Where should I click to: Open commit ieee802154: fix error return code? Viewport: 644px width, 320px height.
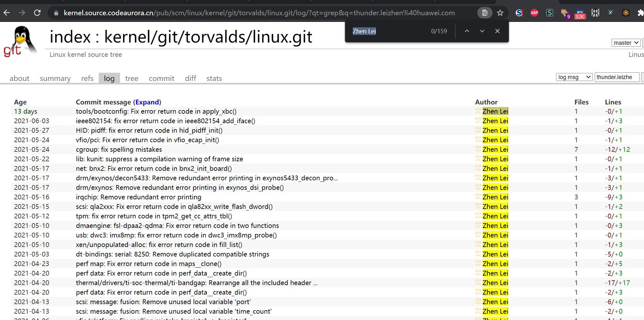(x=165, y=121)
